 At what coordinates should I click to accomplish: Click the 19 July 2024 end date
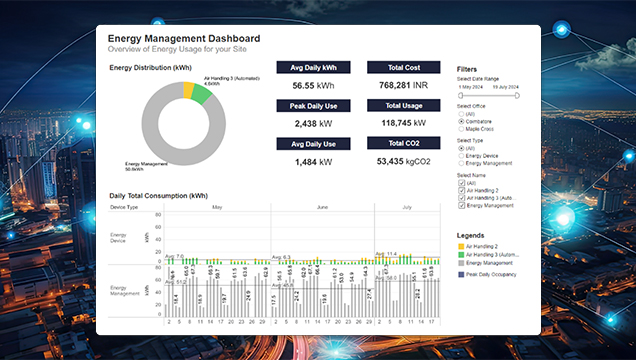coord(505,87)
